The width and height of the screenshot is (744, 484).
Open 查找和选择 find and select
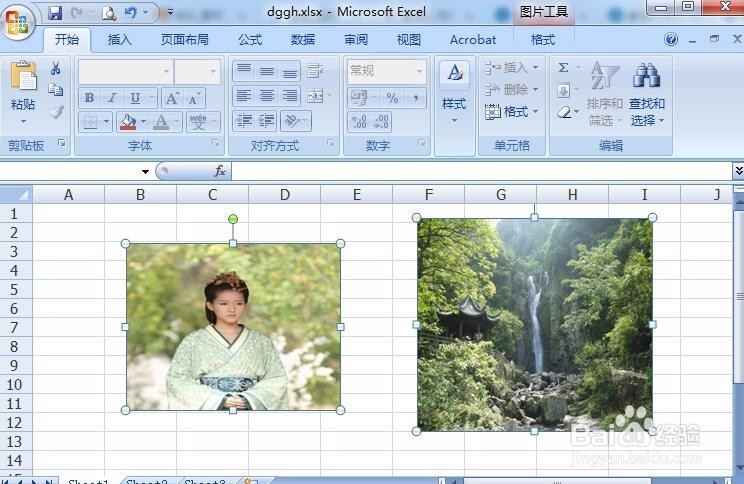[647, 94]
